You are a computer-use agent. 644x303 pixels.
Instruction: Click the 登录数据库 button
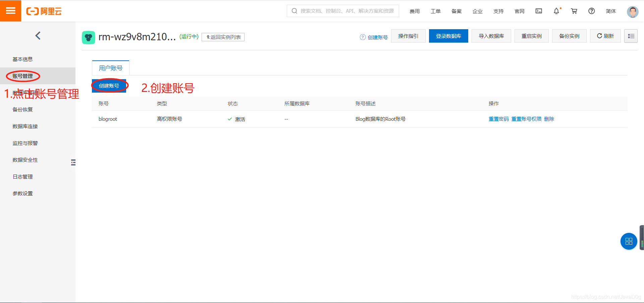point(448,36)
